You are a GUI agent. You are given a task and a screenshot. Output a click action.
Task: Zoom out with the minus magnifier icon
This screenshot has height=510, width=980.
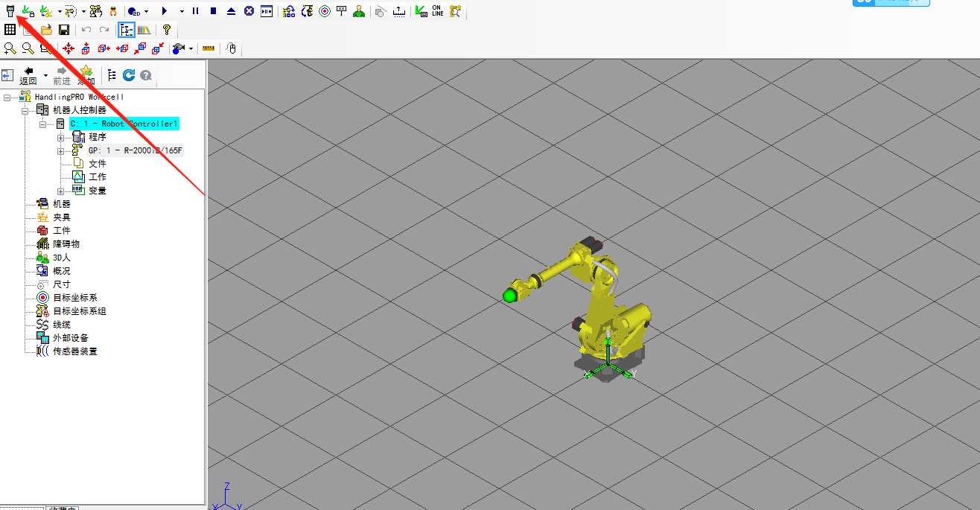(28, 48)
